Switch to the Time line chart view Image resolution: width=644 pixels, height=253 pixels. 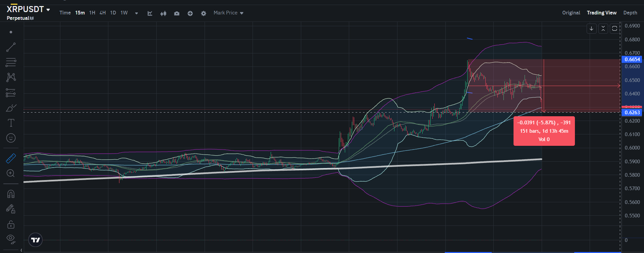coord(65,13)
